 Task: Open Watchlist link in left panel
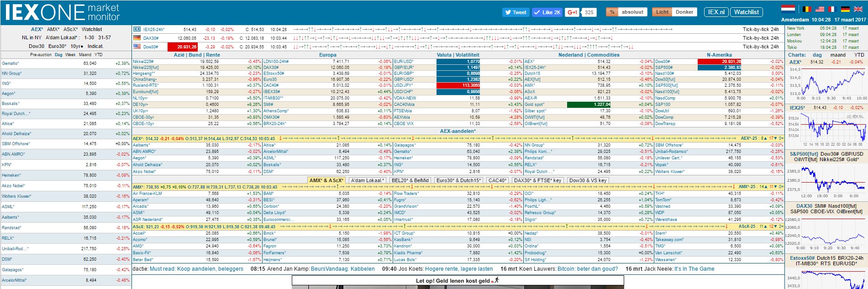92,29
